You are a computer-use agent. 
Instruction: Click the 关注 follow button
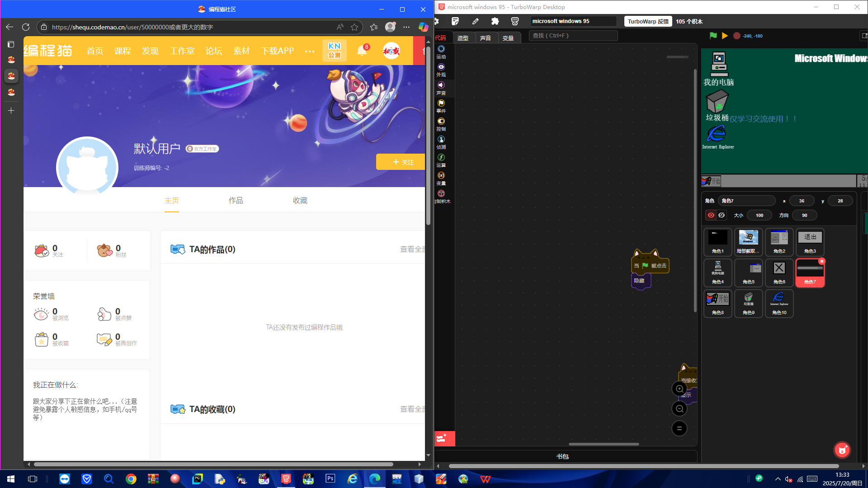[x=401, y=162]
